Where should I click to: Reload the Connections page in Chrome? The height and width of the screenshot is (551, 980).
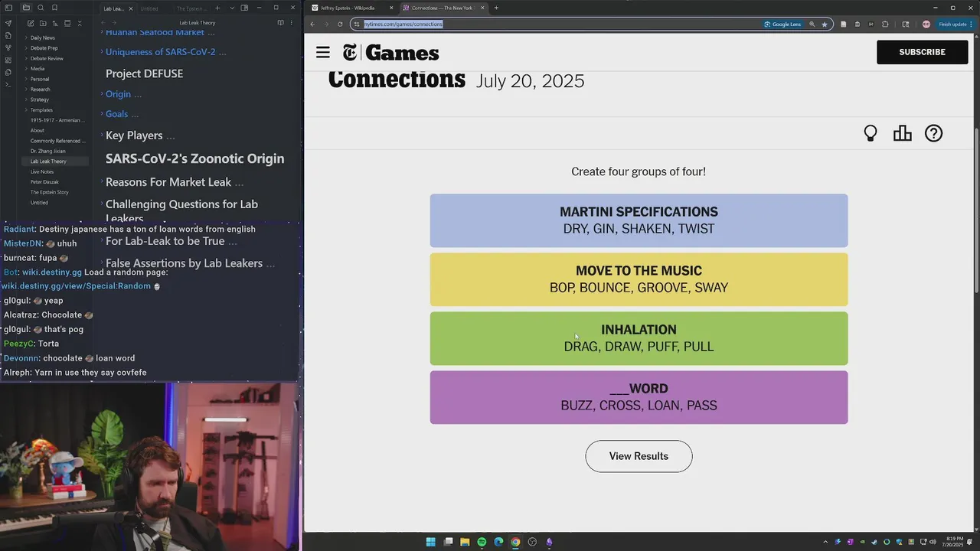click(340, 24)
